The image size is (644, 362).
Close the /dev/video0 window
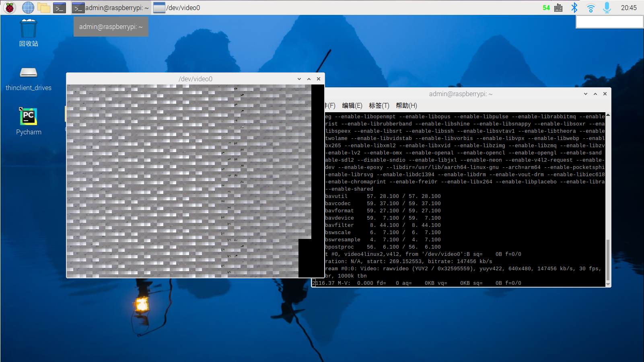click(x=319, y=79)
